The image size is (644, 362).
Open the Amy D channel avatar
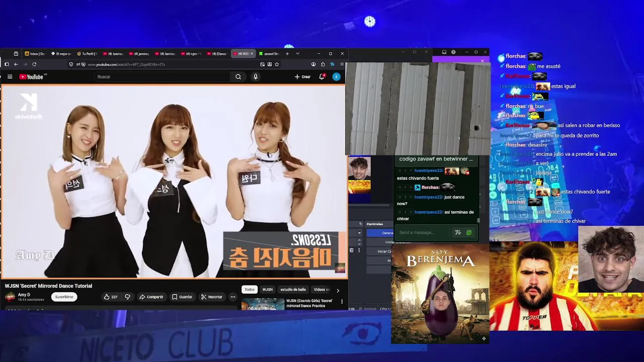click(x=10, y=297)
